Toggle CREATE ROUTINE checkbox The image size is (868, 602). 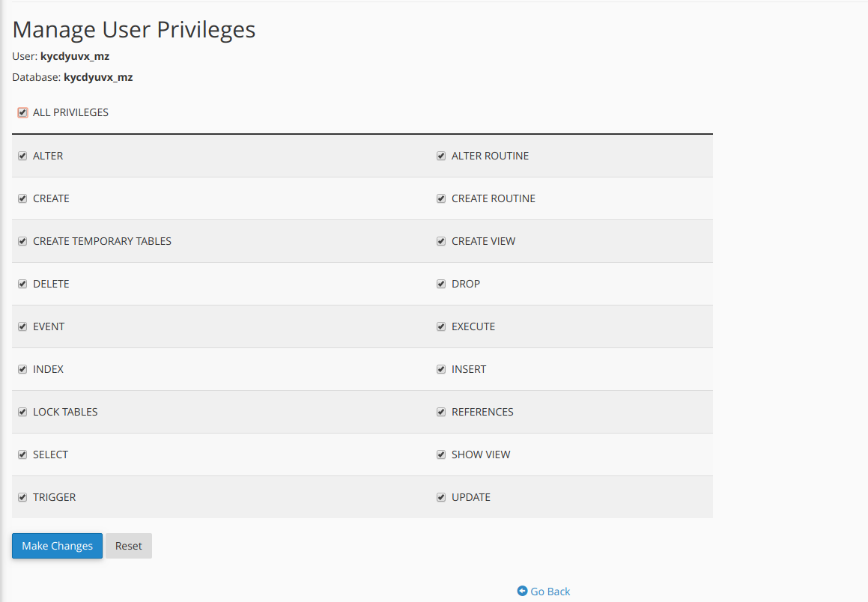coord(441,198)
